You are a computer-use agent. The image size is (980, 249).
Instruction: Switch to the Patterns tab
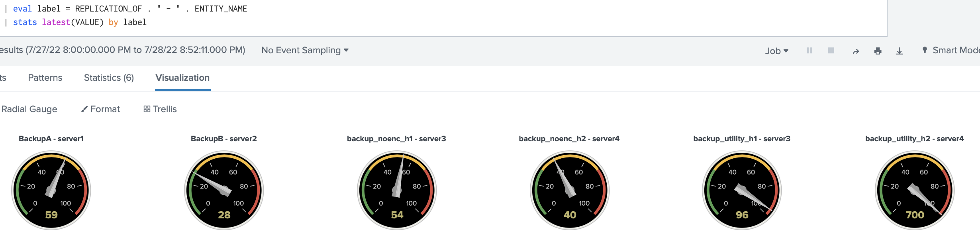click(x=45, y=78)
